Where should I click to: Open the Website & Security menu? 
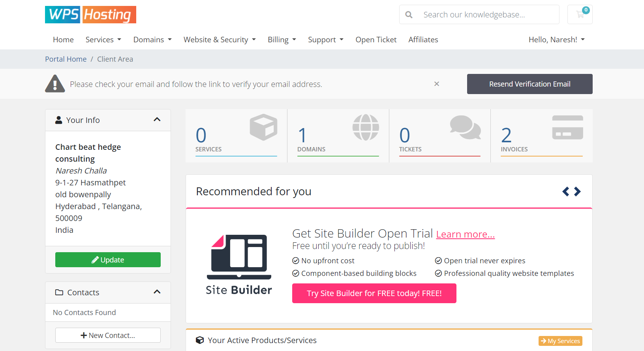[x=220, y=40]
